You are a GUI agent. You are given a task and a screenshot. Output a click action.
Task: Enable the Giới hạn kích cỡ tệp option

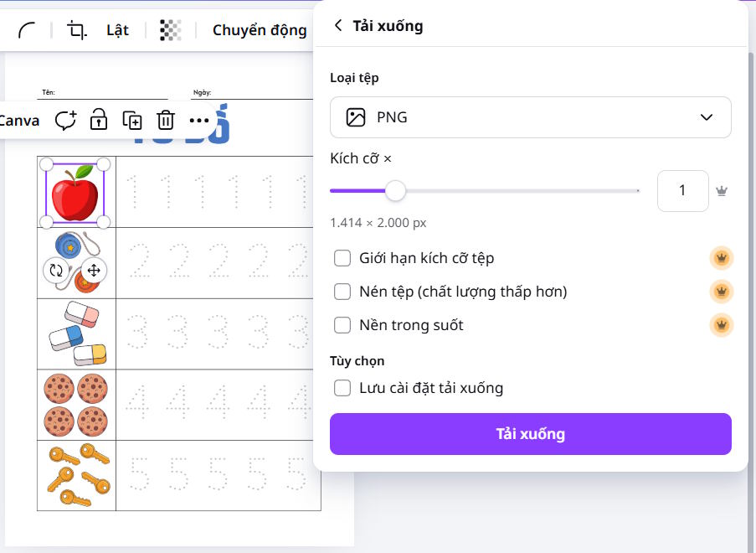342,258
